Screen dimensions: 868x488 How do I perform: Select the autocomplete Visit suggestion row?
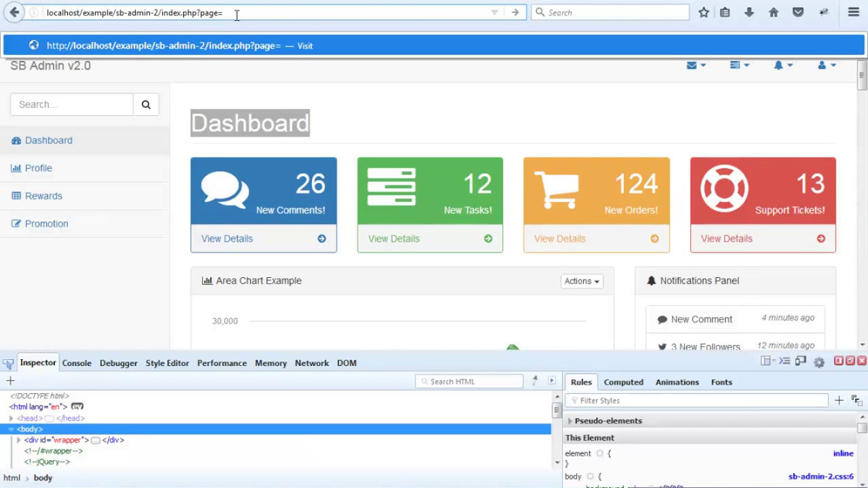pos(434,45)
